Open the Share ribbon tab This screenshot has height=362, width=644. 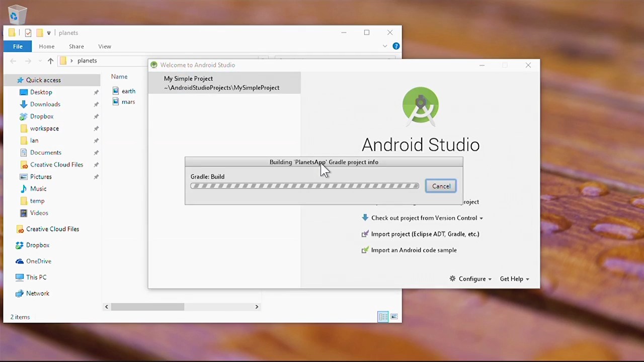click(x=76, y=46)
